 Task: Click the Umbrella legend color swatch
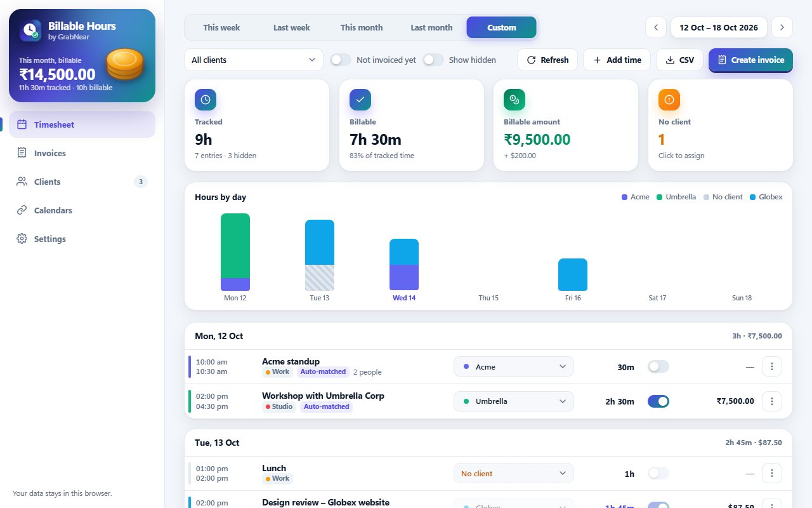click(x=659, y=197)
